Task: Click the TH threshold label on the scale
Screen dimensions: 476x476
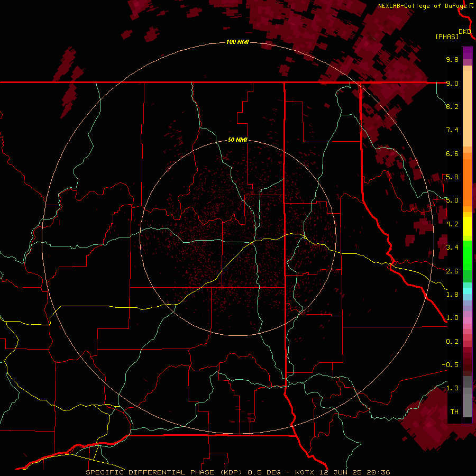Action: coord(454,411)
